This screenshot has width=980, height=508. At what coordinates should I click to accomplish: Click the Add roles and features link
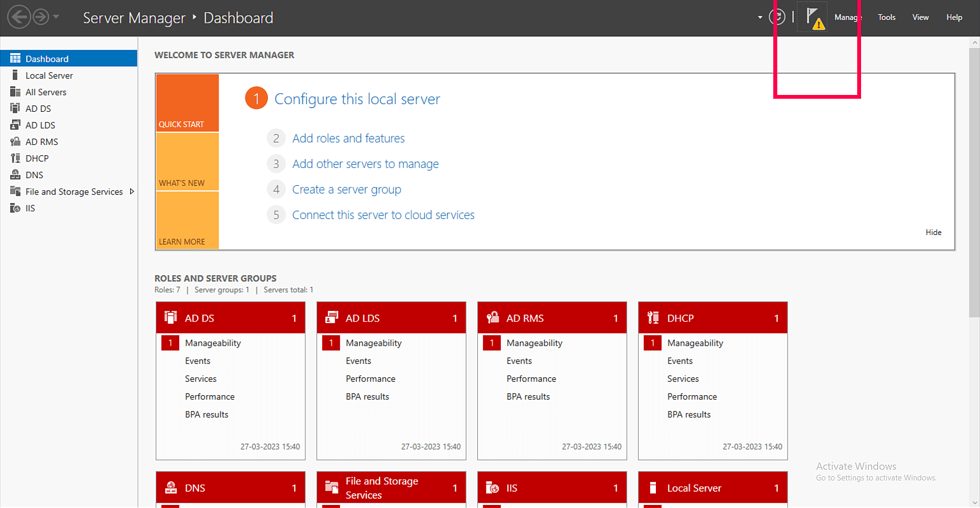tap(349, 138)
